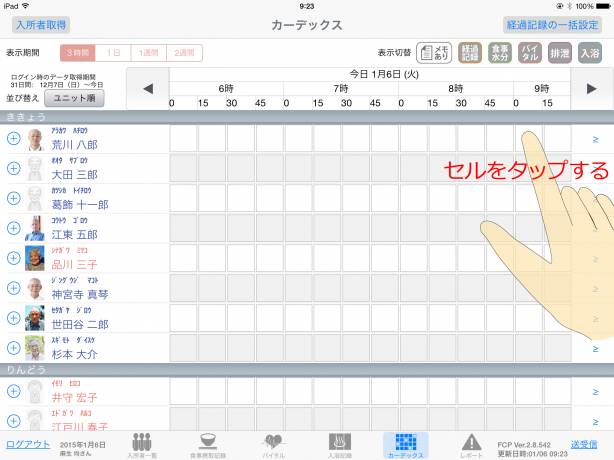614x460 pixels.
Task: Toggle the メモあり memo display filter
Action: 434,54
